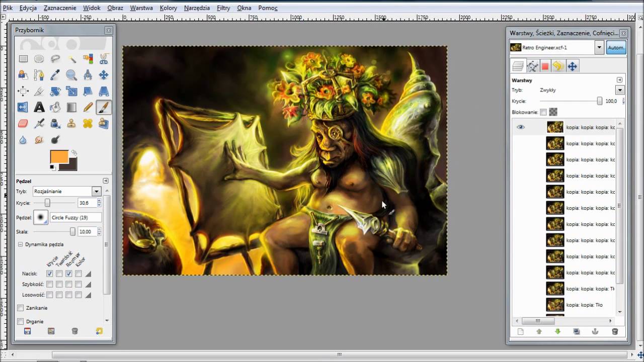644x362 pixels.
Task: Select the Blend gradient tool
Action: pos(71,107)
